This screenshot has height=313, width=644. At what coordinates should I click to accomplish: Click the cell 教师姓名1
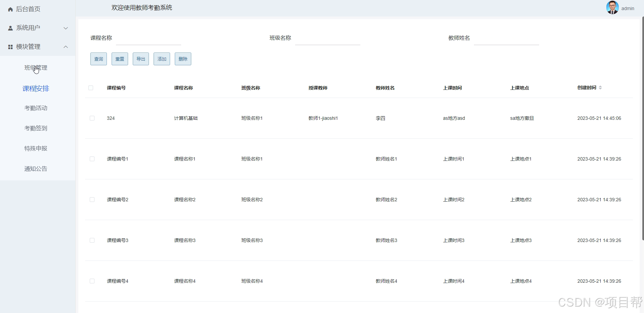pyautogui.click(x=386, y=159)
